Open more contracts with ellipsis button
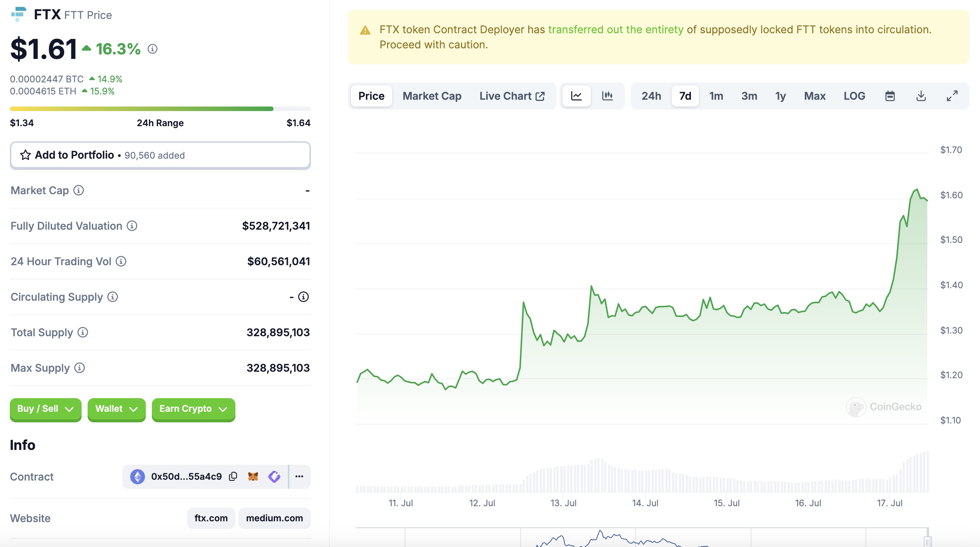 299,477
